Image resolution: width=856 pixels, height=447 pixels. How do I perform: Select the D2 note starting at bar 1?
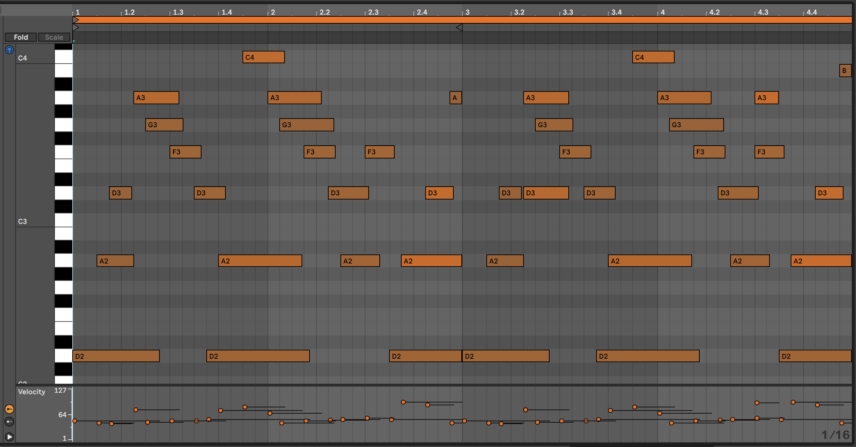(x=116, y=356)
